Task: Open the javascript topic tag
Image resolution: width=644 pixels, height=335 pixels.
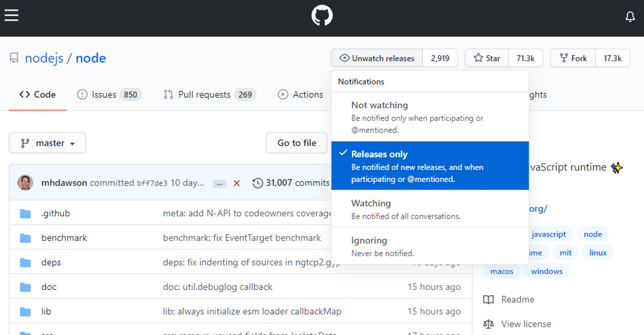Action: [x=549, y=234]
